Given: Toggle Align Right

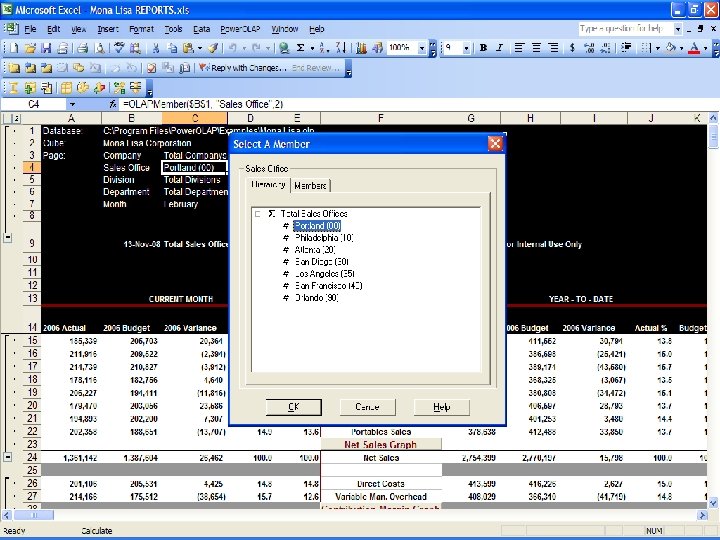Looking at the screenshot, I should (x=553, y=48).
